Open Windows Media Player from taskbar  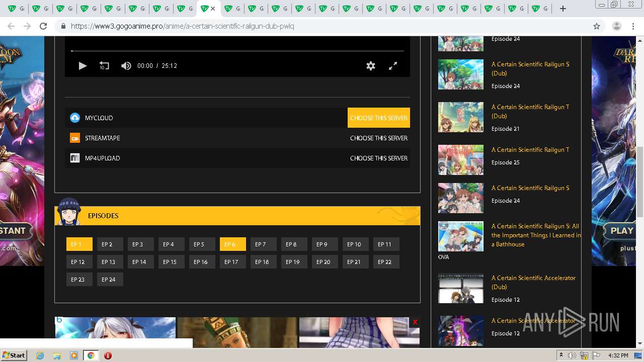[74, 355]
